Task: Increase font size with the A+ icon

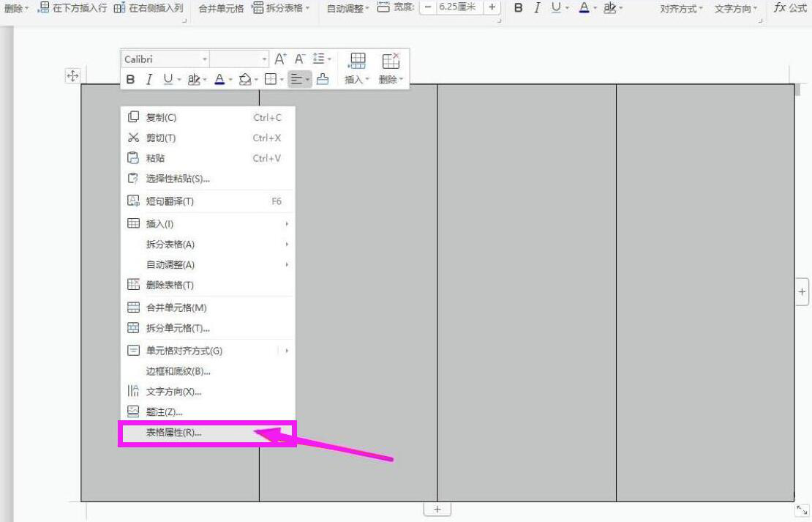Action: tap(280, 59)
